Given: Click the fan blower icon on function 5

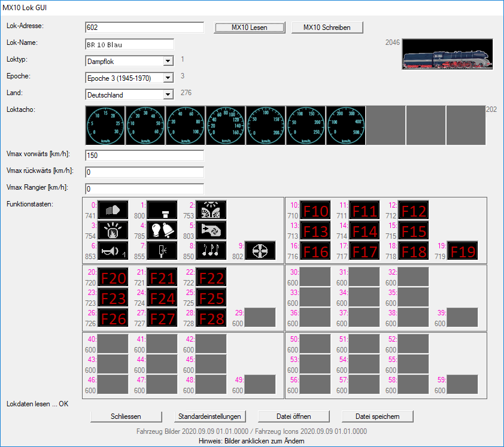Looking at the screenshot, I should (211, 230).
